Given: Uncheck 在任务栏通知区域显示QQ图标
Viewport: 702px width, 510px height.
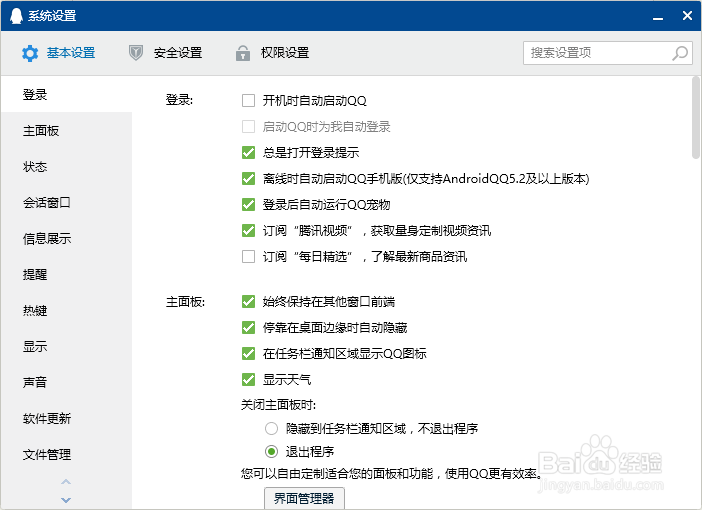Looking at the screenshot, I should coord(248,353).
